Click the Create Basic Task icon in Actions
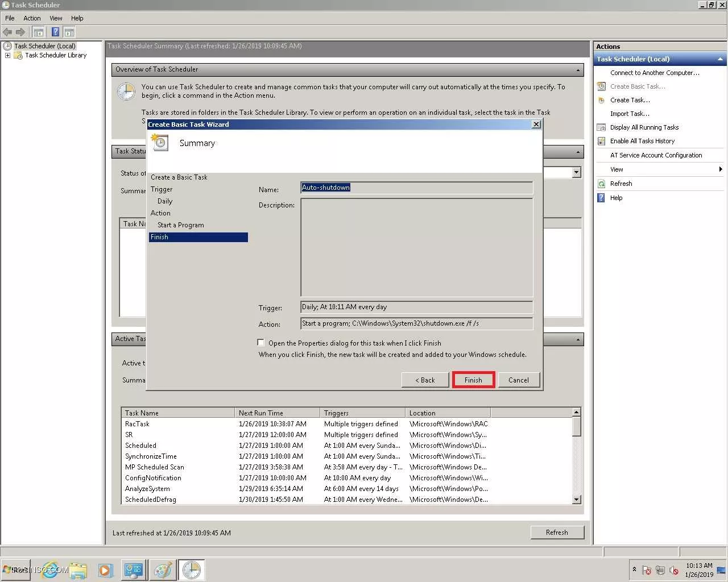The height and width of the screenshot is (582, 728). click(601, 86)
